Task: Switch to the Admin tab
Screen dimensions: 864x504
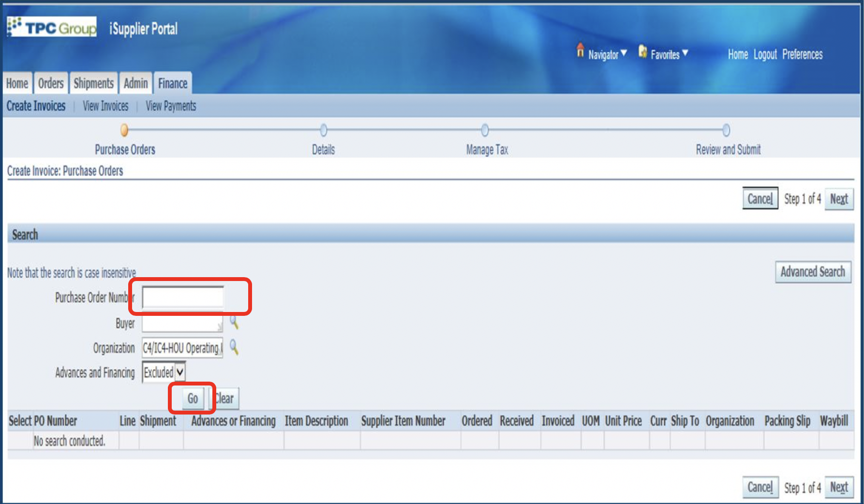Action: (x=136, y=83)
